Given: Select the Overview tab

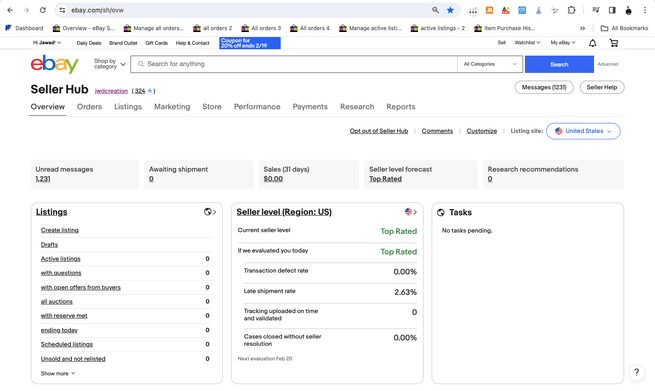Looking at the screenshot, I should (48, 107).
